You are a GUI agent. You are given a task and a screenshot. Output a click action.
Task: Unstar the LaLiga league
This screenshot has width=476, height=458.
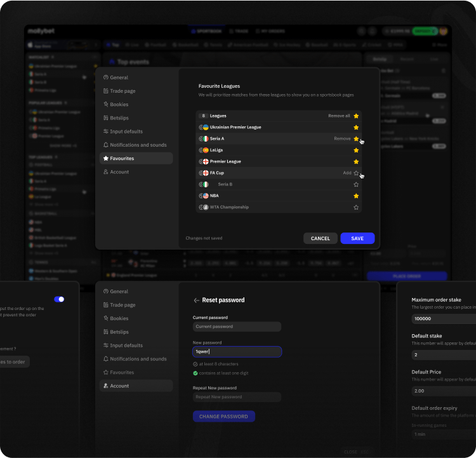356,150
